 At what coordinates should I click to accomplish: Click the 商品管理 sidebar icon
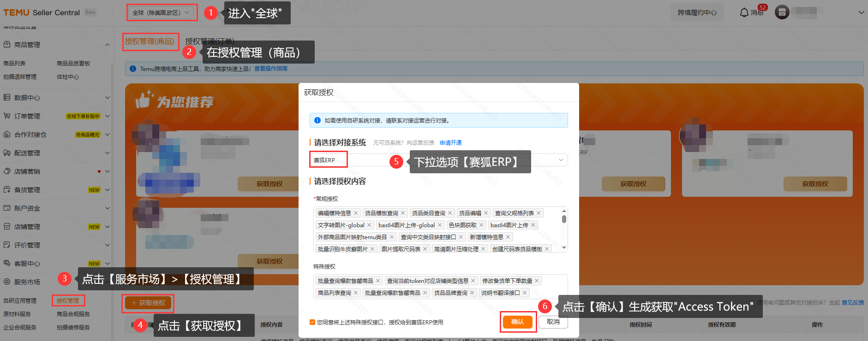coord(7,45)
